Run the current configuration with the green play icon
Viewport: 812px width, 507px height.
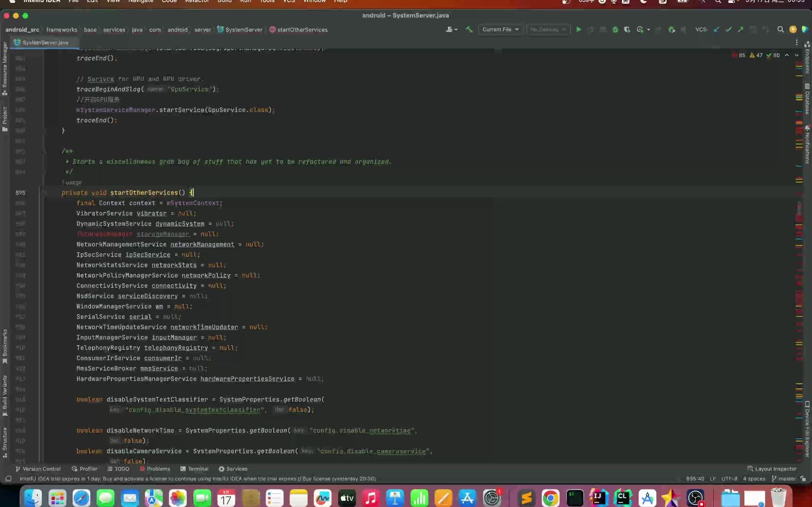pyautogui.click(x=579, y=30)
